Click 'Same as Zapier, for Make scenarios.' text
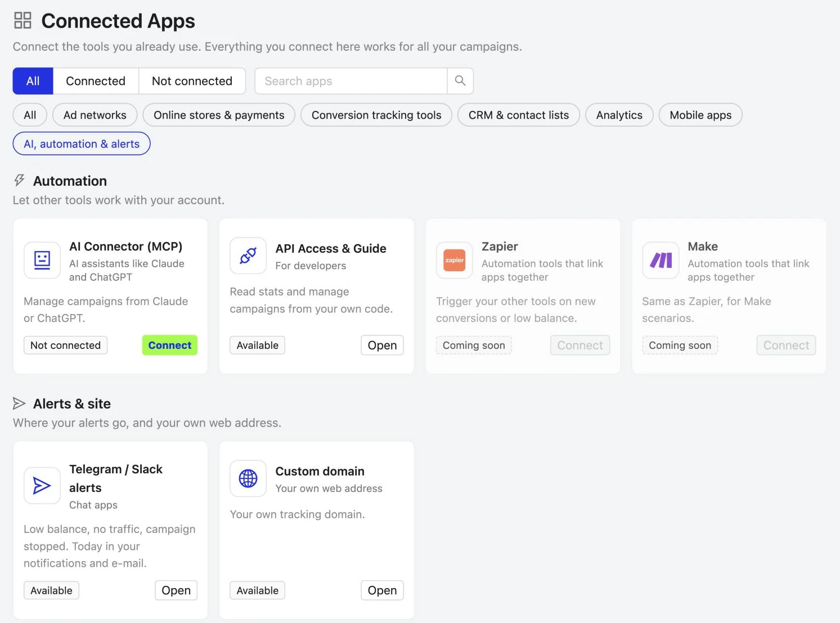Image resolution: width=840 pixels, height=623 pixels. [707, 310]
